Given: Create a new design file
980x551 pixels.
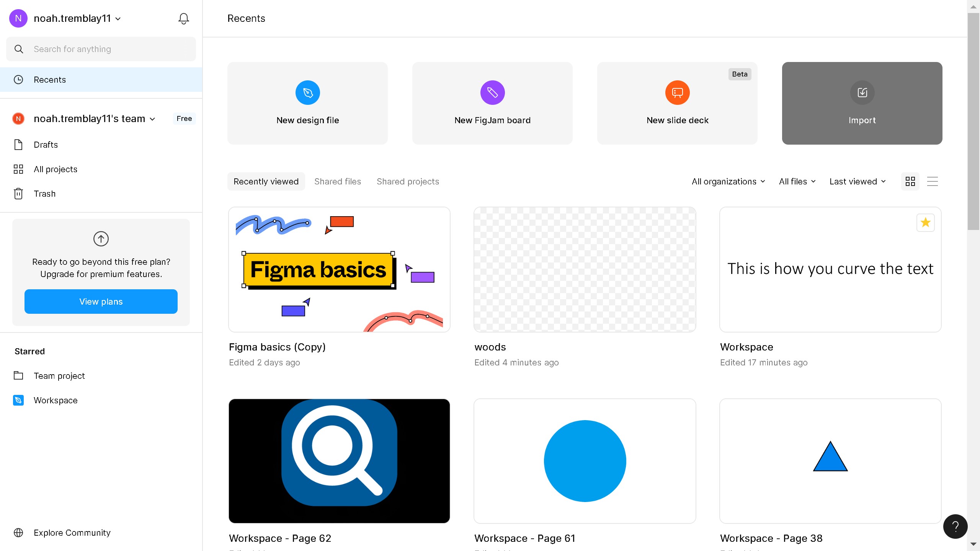Looking at the screenshot, I should 307,103.
